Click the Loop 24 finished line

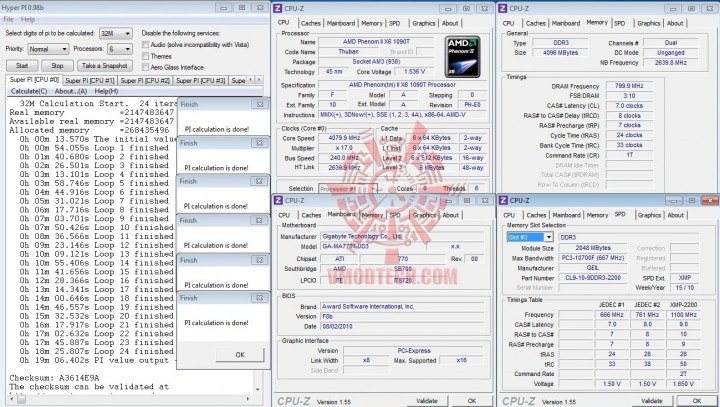click(x=97, y=351)
